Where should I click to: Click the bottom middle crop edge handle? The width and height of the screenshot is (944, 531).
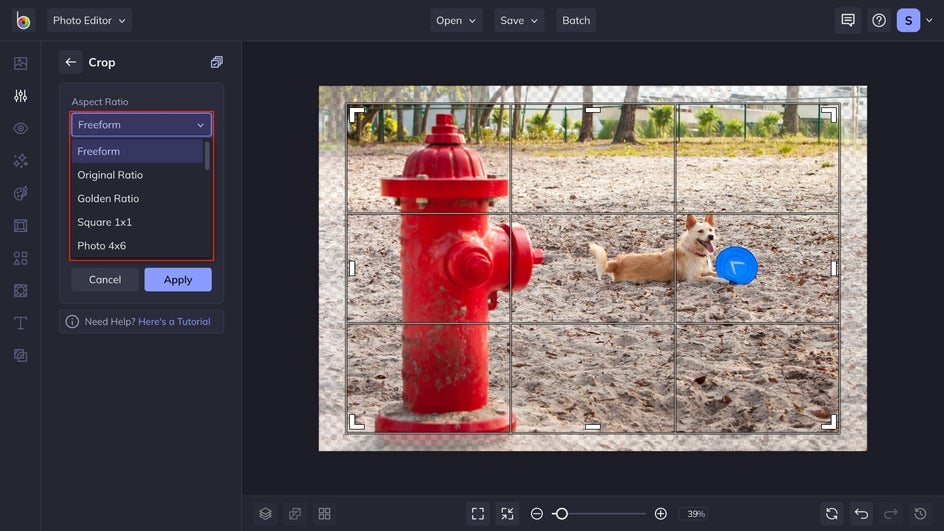coord(593,427)
